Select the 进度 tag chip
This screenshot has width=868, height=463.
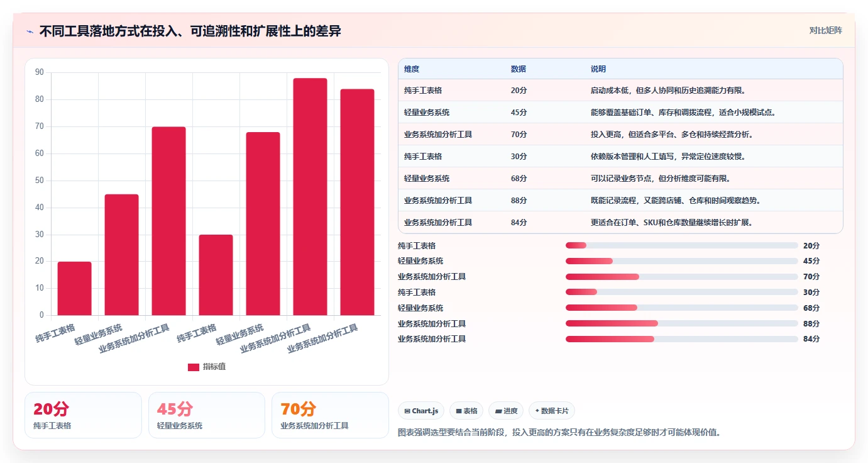tap(506, 411)
